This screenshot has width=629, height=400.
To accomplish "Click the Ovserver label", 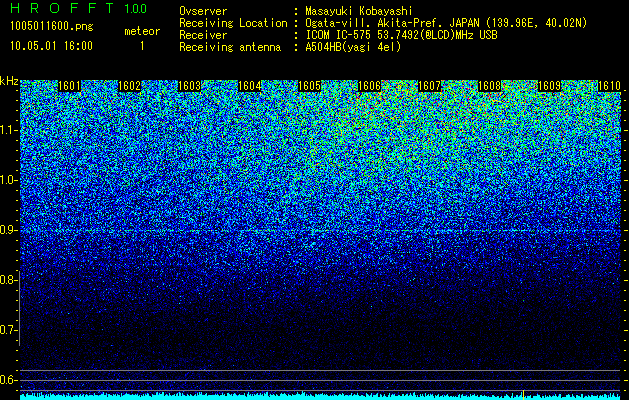I will (203, 11).
